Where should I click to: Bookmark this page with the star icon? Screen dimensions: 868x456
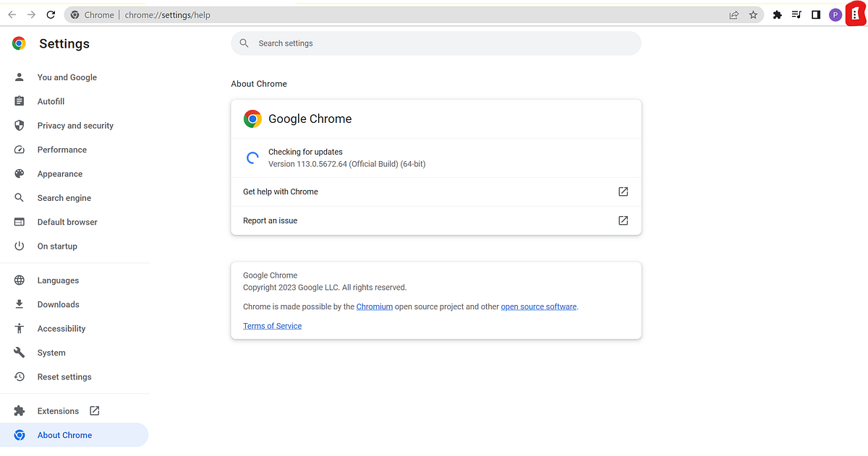[x=754, y=14]
